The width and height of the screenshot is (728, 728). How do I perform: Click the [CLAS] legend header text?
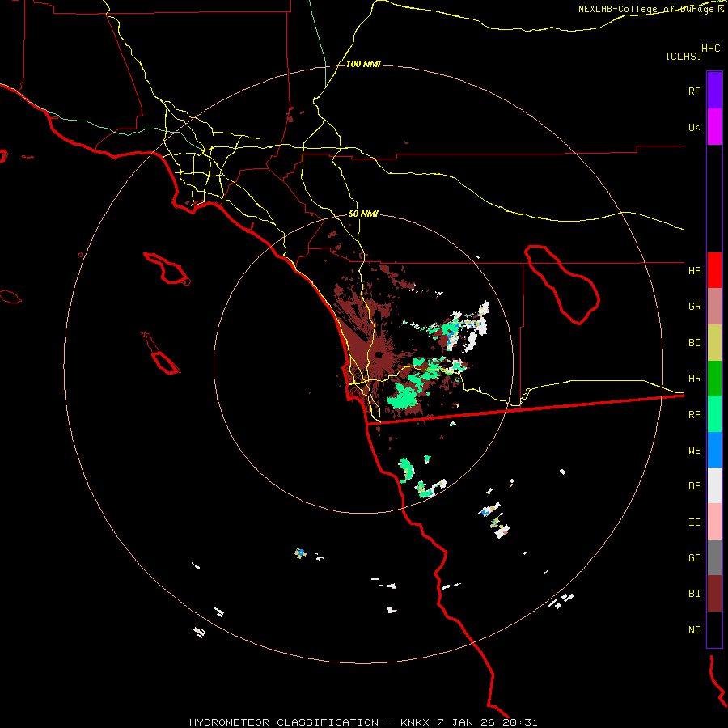coord(684,56)
